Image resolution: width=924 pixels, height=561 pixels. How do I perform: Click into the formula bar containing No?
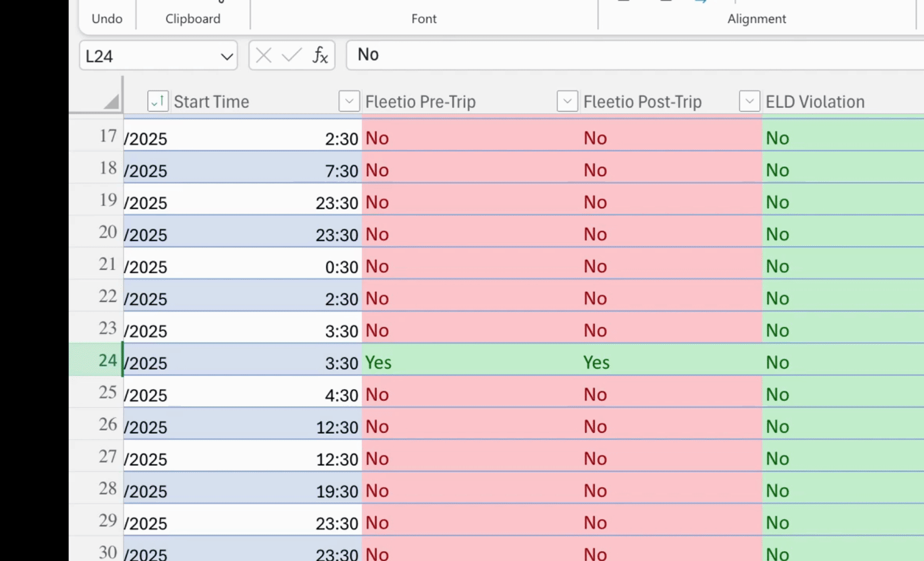624,55
